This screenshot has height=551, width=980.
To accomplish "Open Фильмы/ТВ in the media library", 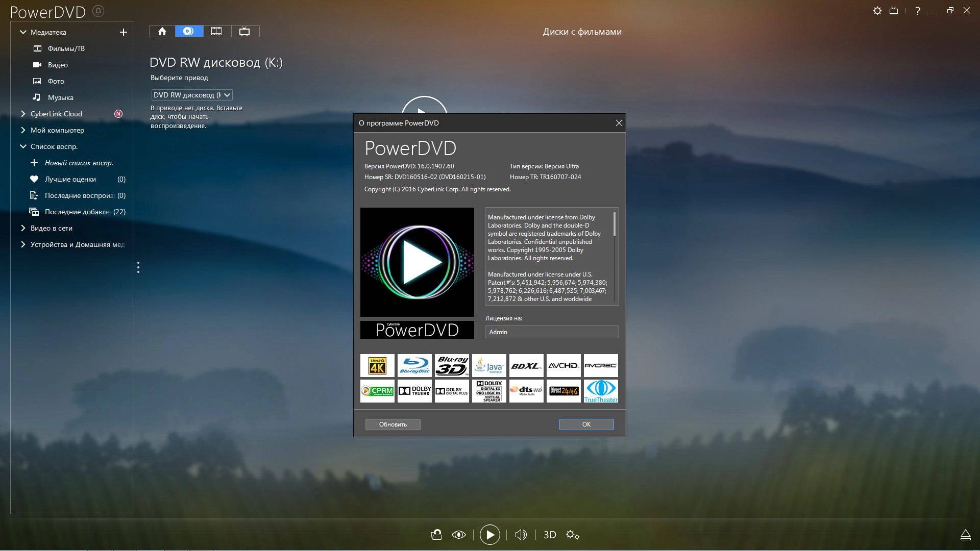I will tap(66, 48).
